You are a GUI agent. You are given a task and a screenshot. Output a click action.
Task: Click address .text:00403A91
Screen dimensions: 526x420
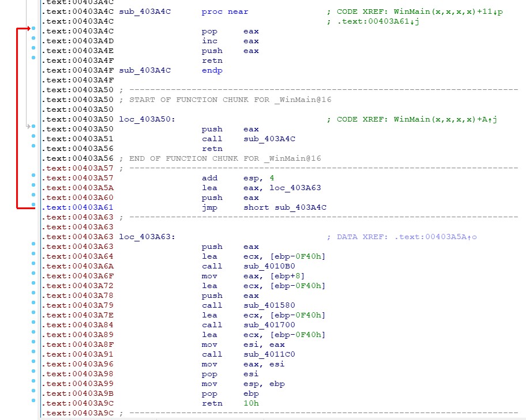(x=77, y=354)
